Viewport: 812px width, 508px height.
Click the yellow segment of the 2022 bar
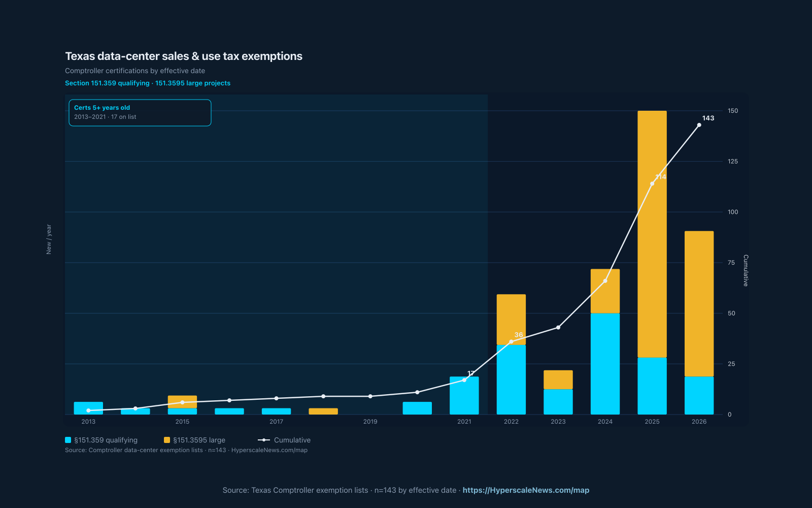(511, 320)
